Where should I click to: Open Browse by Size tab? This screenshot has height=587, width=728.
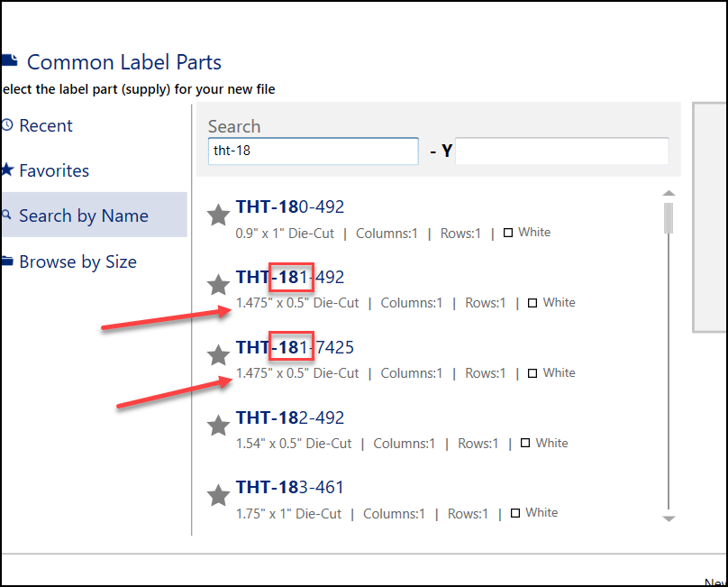[77, 261]
